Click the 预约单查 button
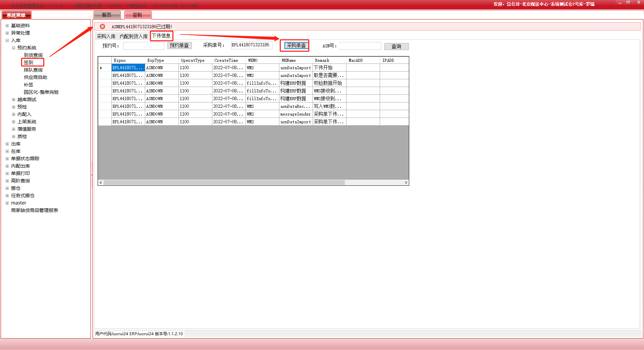The image size is (644, 350). 179,46
